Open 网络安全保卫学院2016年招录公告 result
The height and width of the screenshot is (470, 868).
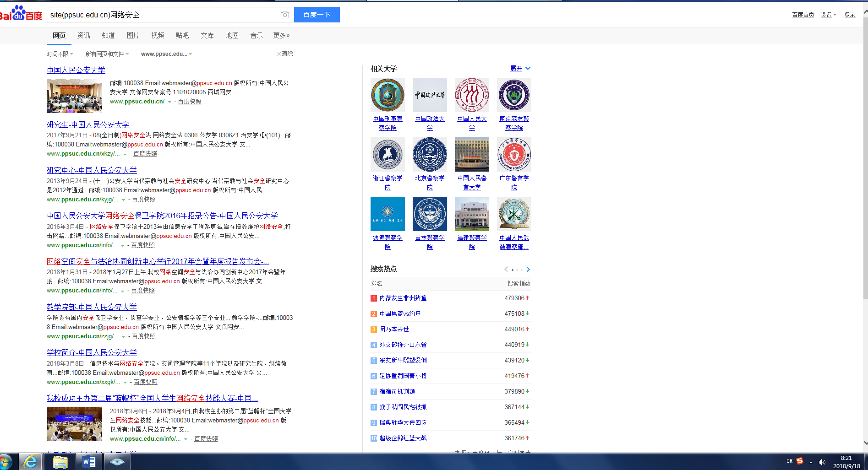pos(162,216)
